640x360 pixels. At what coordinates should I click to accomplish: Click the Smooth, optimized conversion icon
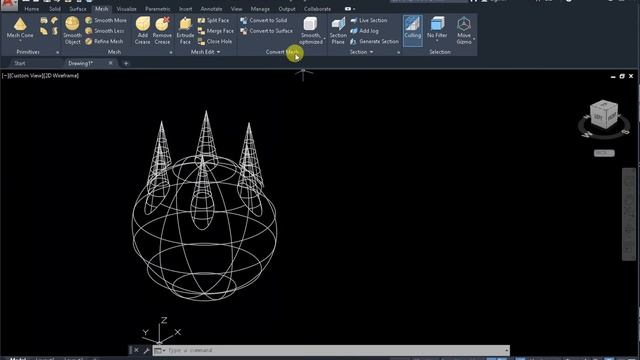(x=310, y=24)
